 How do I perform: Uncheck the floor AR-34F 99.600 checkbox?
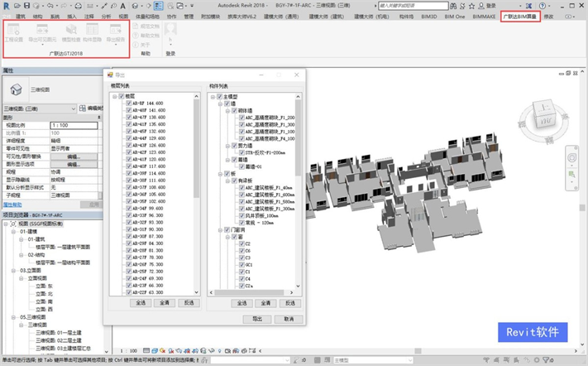(129, 209)
